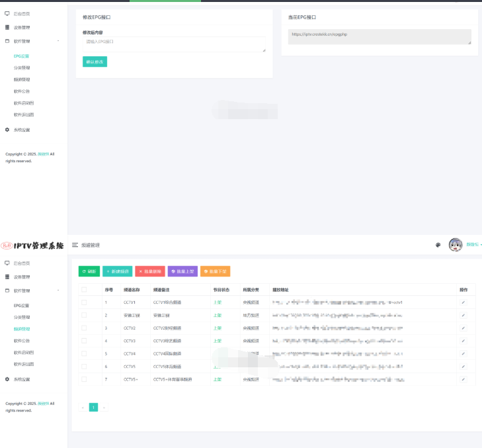Select the CCTV3 row checkbox

click(x=84, y=341)
